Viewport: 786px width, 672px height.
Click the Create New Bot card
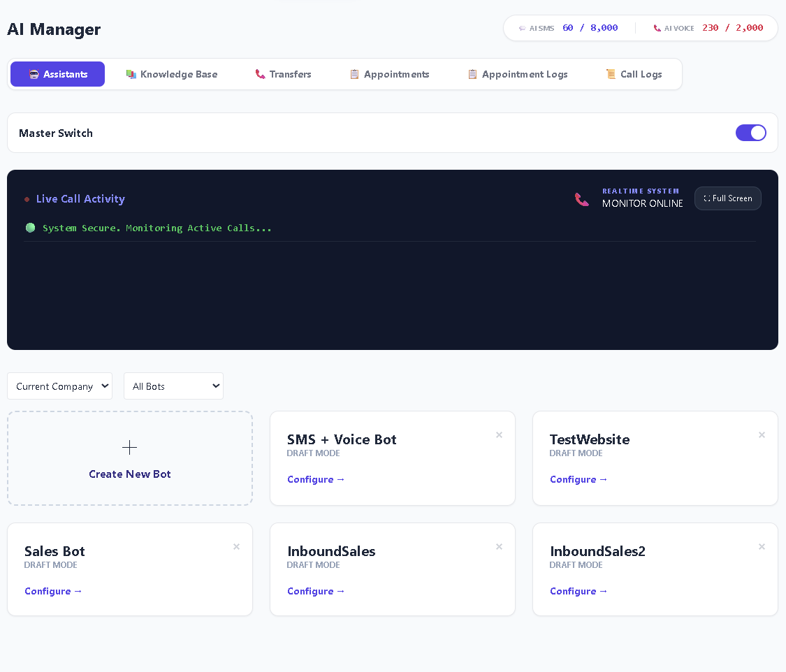tap(130, 458)
